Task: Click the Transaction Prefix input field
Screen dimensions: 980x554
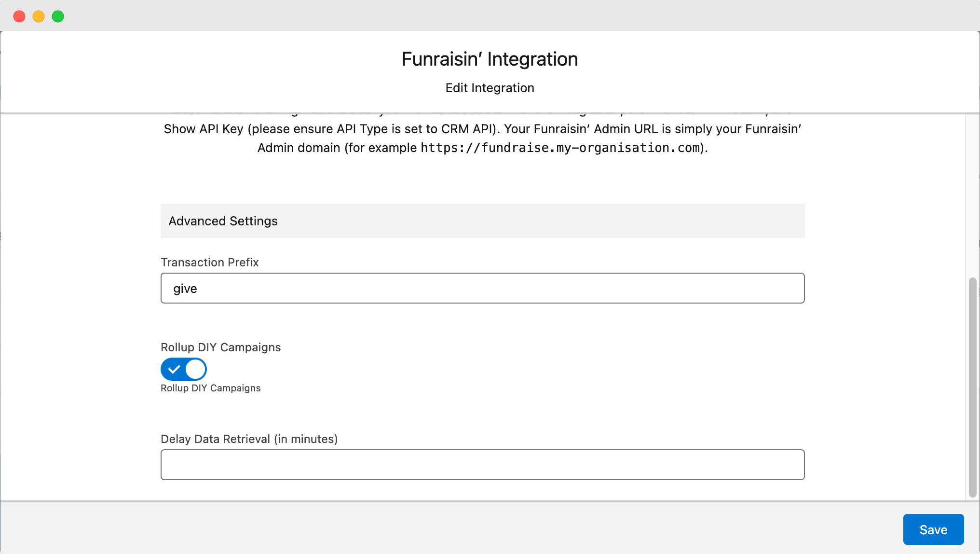Action: [482, 288]
